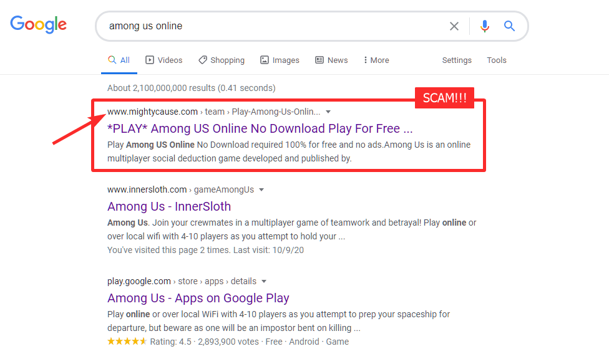Open the search Tools options

(x=497, y=60)
